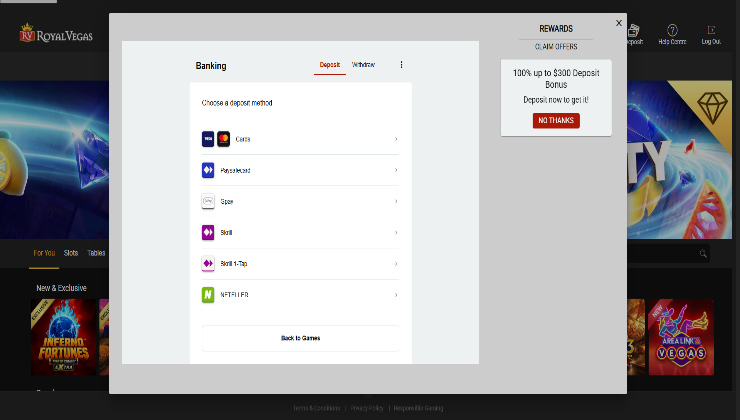
Task: Click the Deposit wallet icon in header
Action: coord(634,31)
